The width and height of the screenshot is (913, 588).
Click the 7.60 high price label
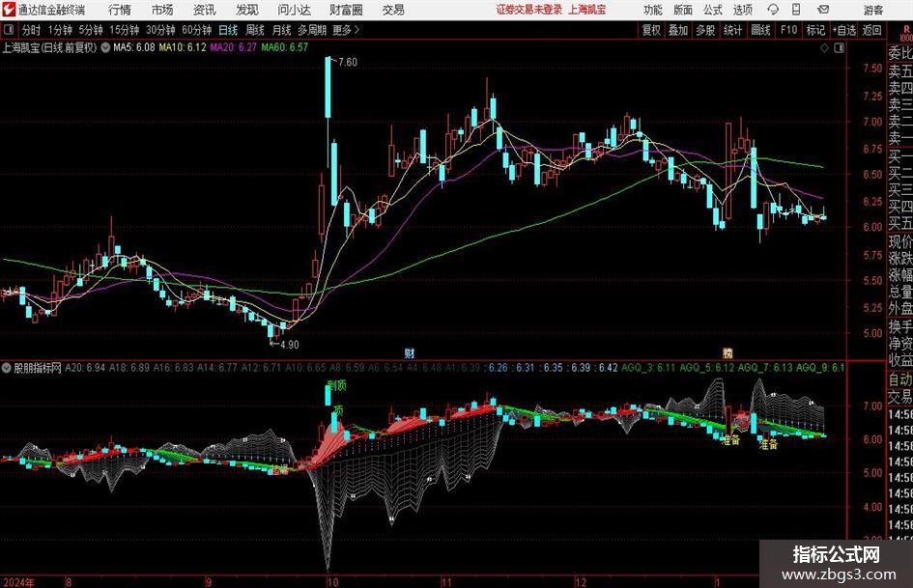348,63
